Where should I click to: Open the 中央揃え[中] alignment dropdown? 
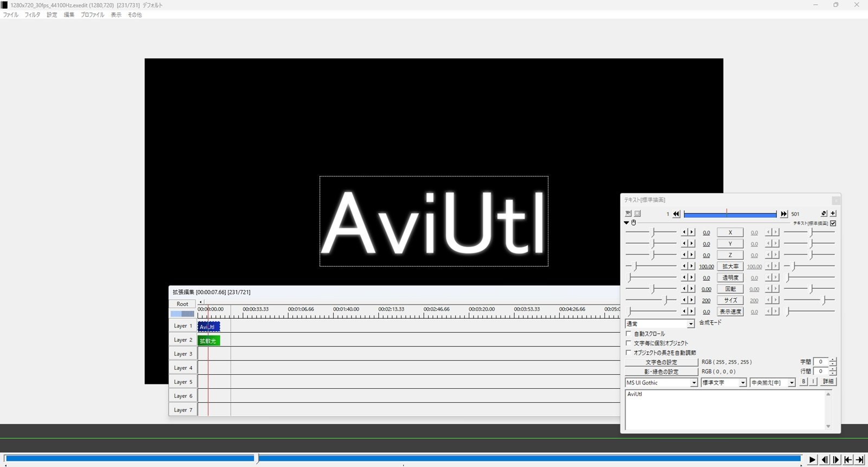click(x=773, y=383)
